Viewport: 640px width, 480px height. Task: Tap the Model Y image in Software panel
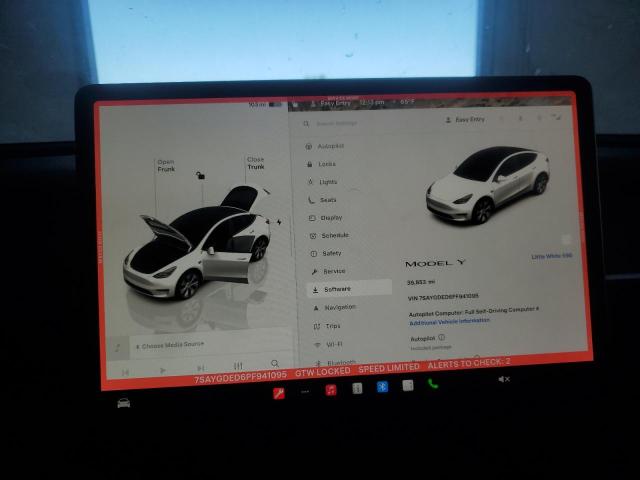(488, 184)
